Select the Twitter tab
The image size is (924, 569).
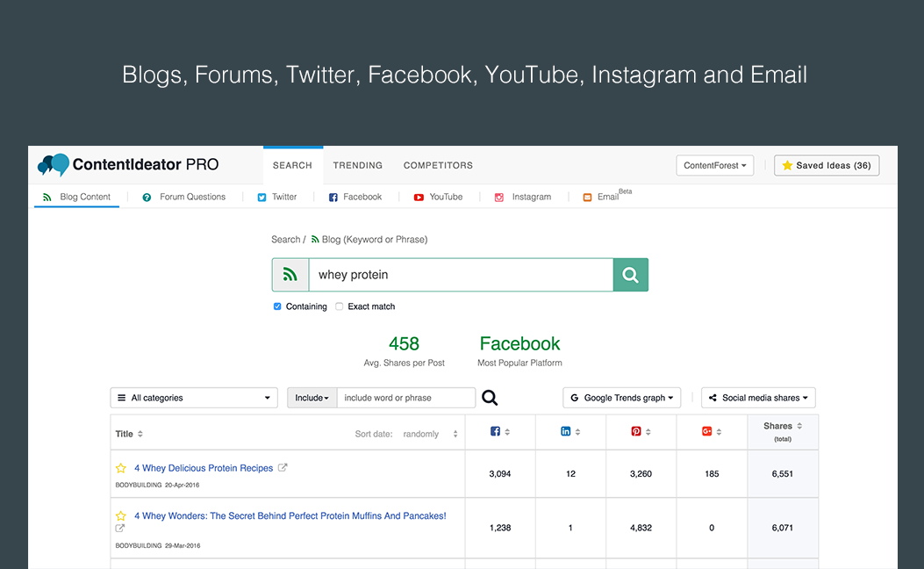click(x=277, y=197)
